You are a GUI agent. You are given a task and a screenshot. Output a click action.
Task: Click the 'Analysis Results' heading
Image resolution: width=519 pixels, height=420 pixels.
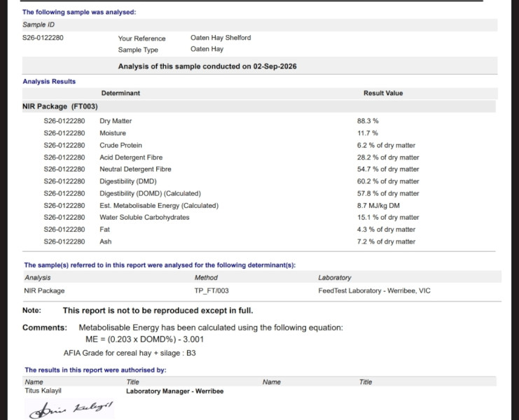coord(49,81)
